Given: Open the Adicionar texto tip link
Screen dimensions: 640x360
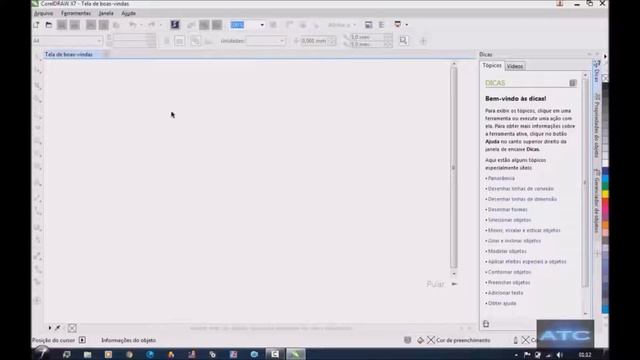Looking at the screenshot, I should [x=505, y=293].
